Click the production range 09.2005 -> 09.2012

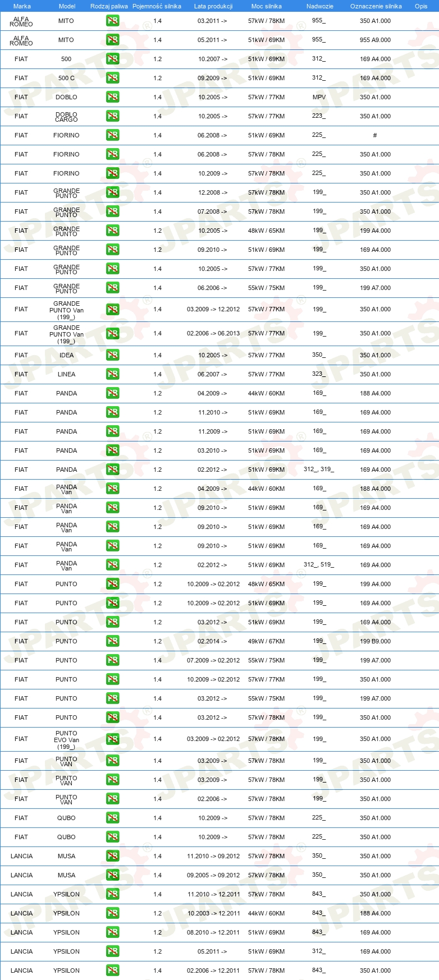[213, 875]
